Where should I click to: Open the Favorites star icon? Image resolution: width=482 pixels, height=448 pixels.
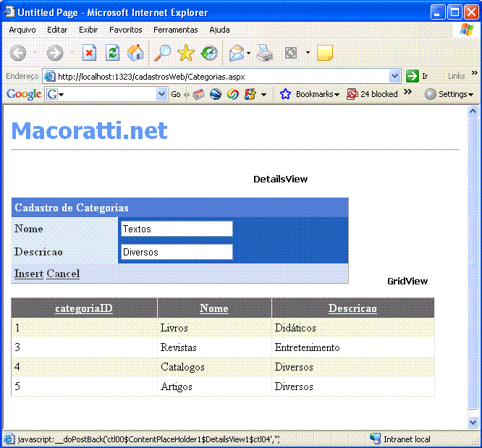(186, 53)
